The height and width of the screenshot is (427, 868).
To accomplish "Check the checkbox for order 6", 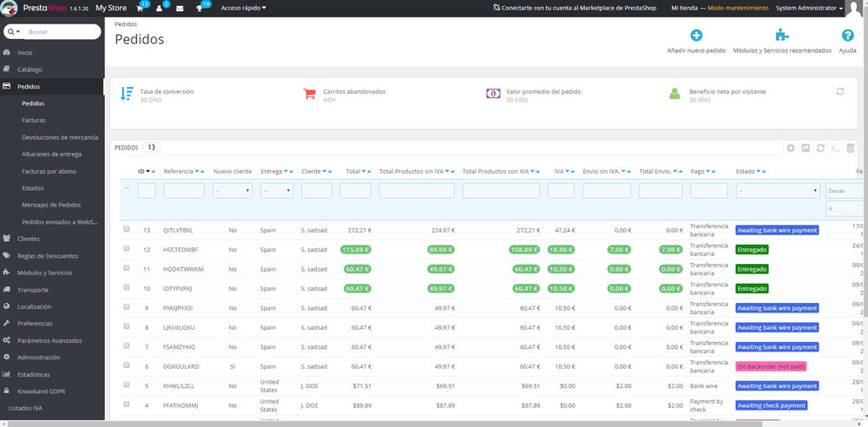I will pos(127,365).
